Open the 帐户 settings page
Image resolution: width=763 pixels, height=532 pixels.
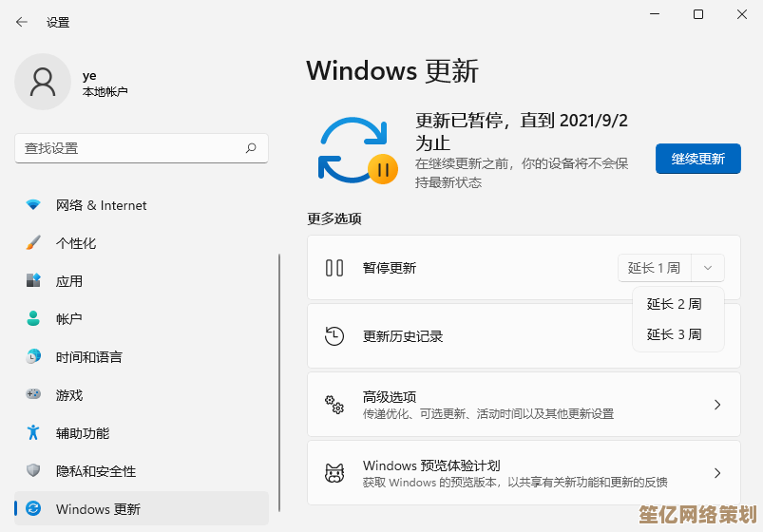coord(142,319)
